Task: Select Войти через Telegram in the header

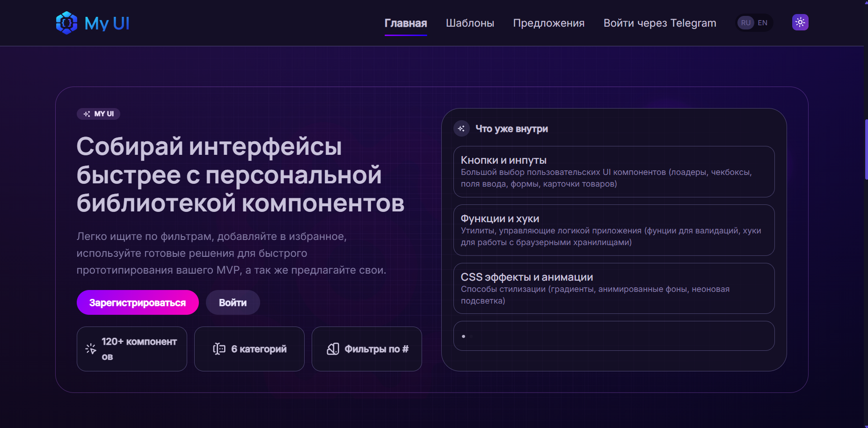Action: click(660, 23)
